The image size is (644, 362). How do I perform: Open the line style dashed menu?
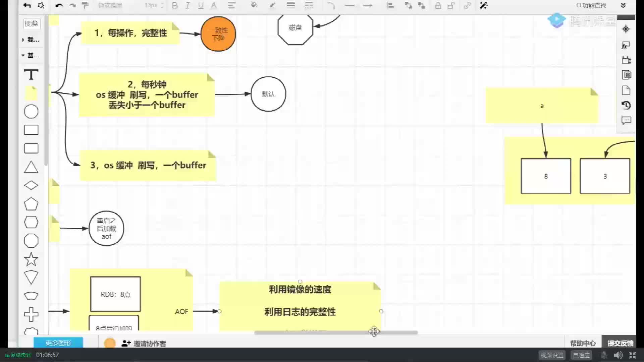coord(309,5)
